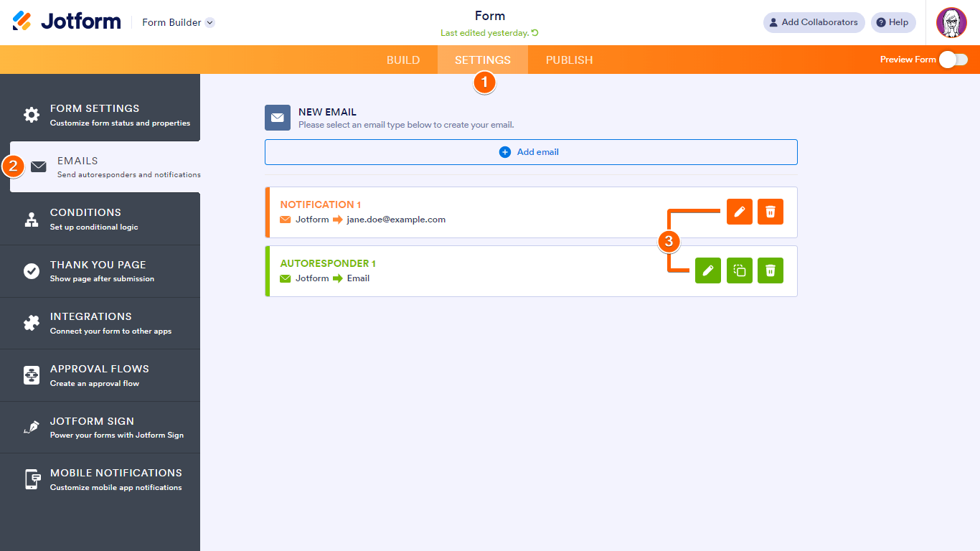Select Emails in the settings sidebar

[105, 166]
